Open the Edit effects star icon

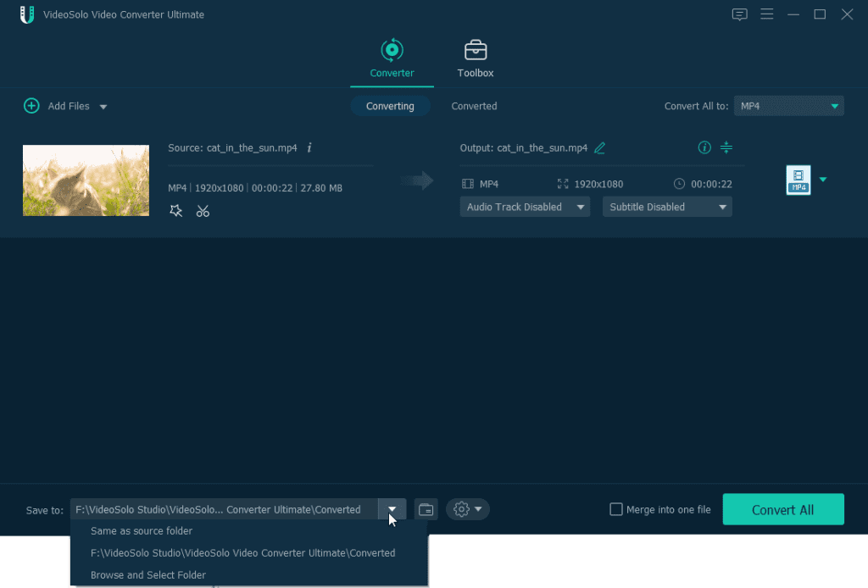click(175, 211)
